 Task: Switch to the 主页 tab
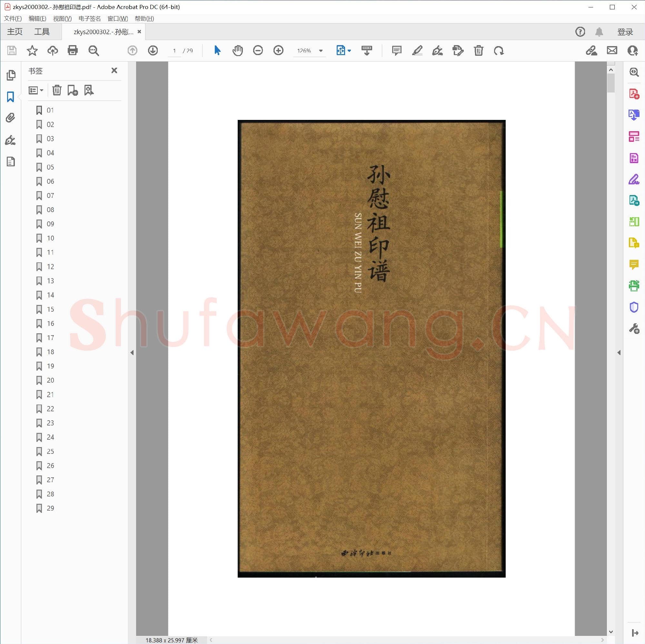tap(15, 31)
